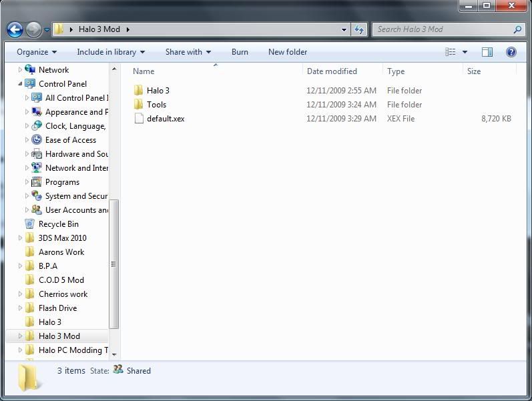Open the Organize menu

click(x=37, y=52)
